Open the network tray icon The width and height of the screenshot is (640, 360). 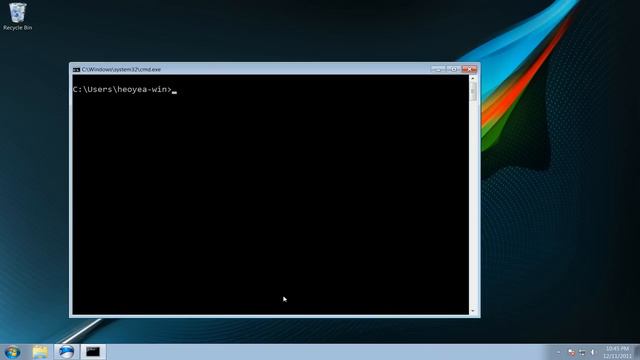(582, 352)
